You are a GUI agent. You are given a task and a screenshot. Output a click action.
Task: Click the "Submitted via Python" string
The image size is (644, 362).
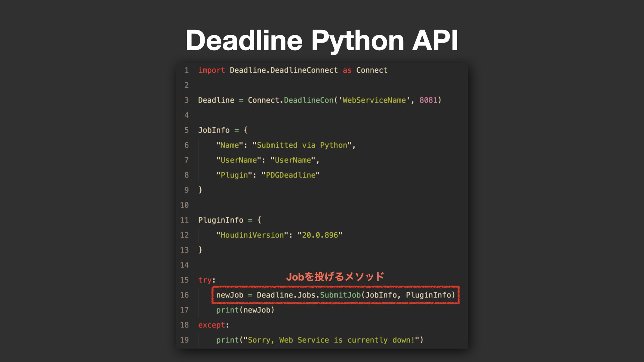click(302, 145)
